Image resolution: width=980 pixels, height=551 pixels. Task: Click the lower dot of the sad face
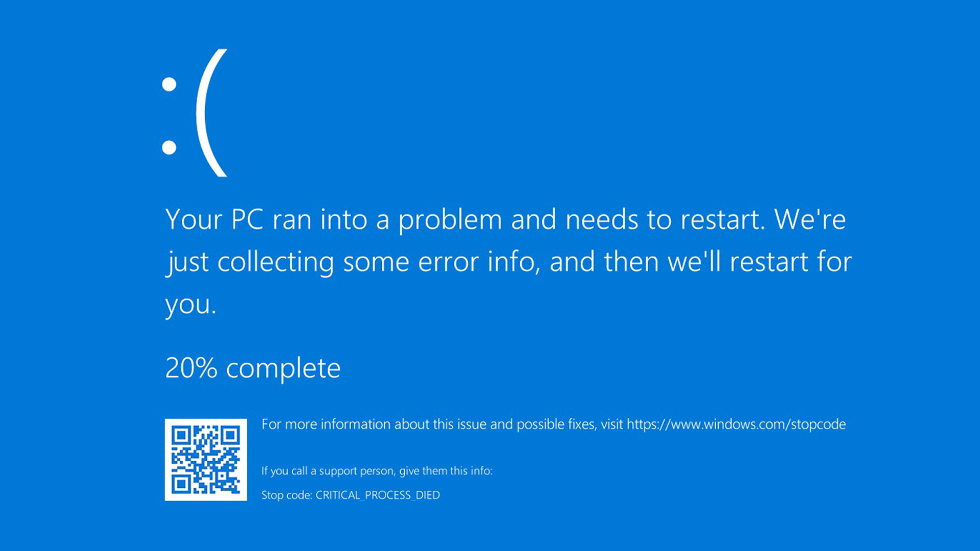coord(169,147)
